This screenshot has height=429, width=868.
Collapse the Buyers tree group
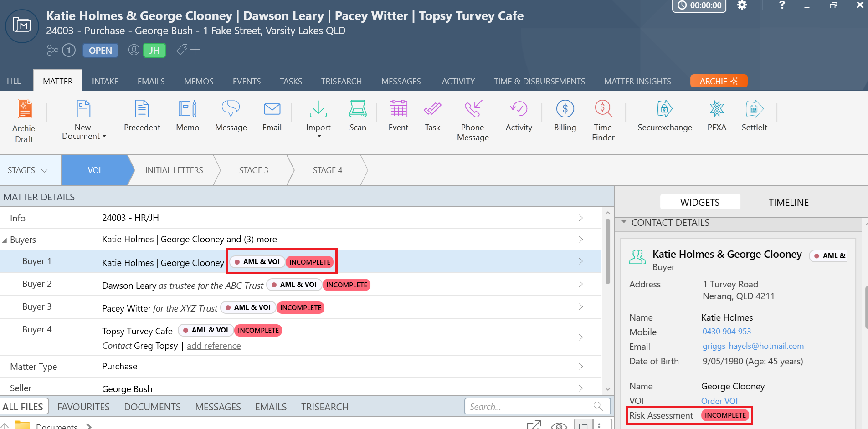tap(5, 240)
